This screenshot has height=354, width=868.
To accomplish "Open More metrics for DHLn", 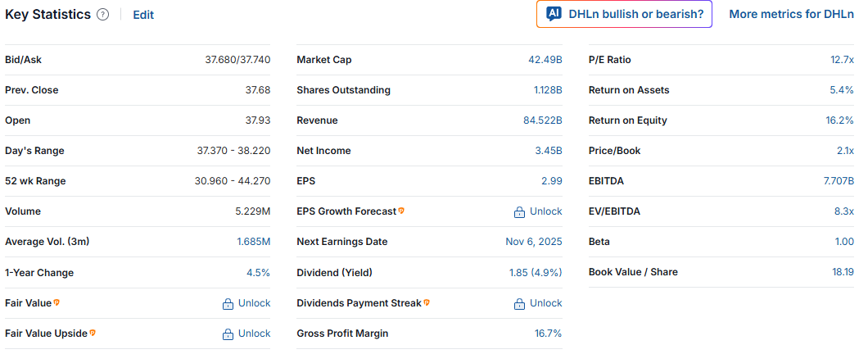I will (x=791, y=14).
